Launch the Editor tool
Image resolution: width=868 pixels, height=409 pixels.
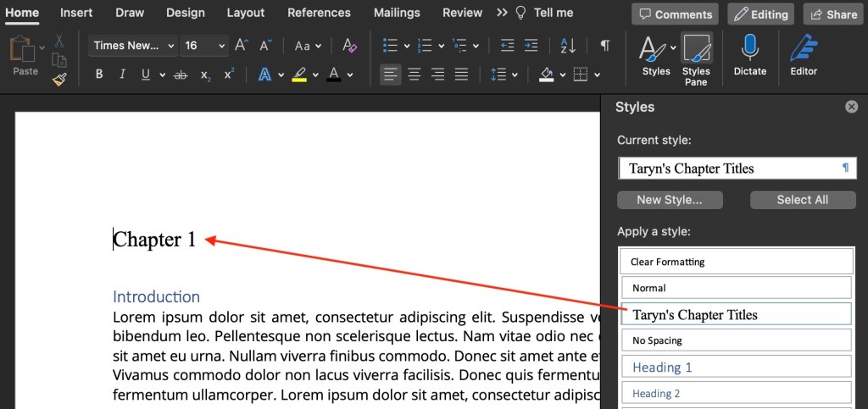pyautogui.click(x=803, y=56)
